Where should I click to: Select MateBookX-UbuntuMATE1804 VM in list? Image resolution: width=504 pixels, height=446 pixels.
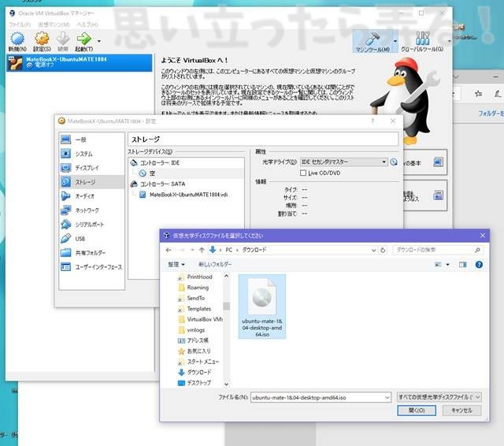(x=79, y=62)
